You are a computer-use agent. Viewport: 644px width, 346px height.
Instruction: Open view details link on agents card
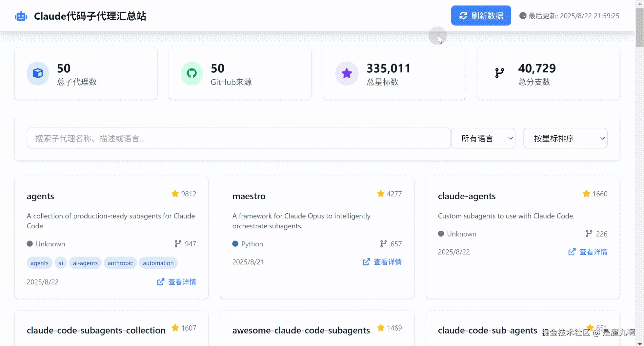point(176,282)
